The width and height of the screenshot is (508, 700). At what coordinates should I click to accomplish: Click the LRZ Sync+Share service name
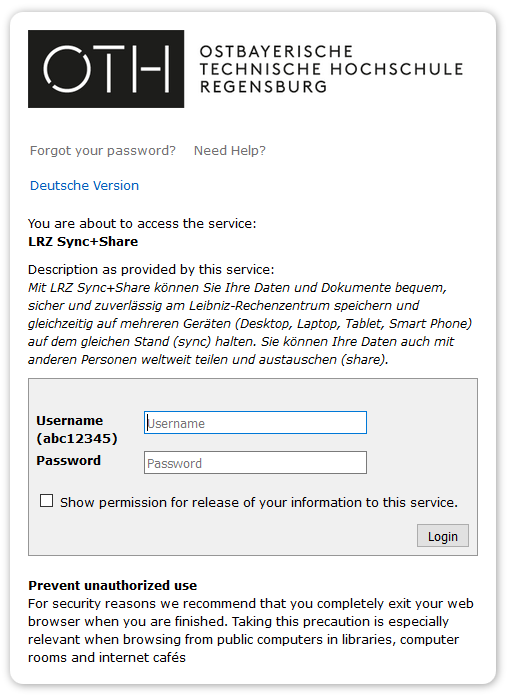[x=83, y=242]
